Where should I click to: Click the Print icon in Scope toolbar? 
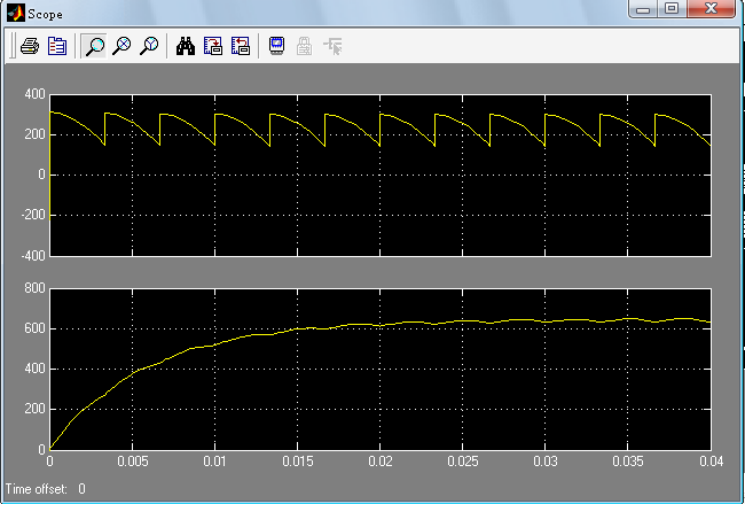coord(29,46)
